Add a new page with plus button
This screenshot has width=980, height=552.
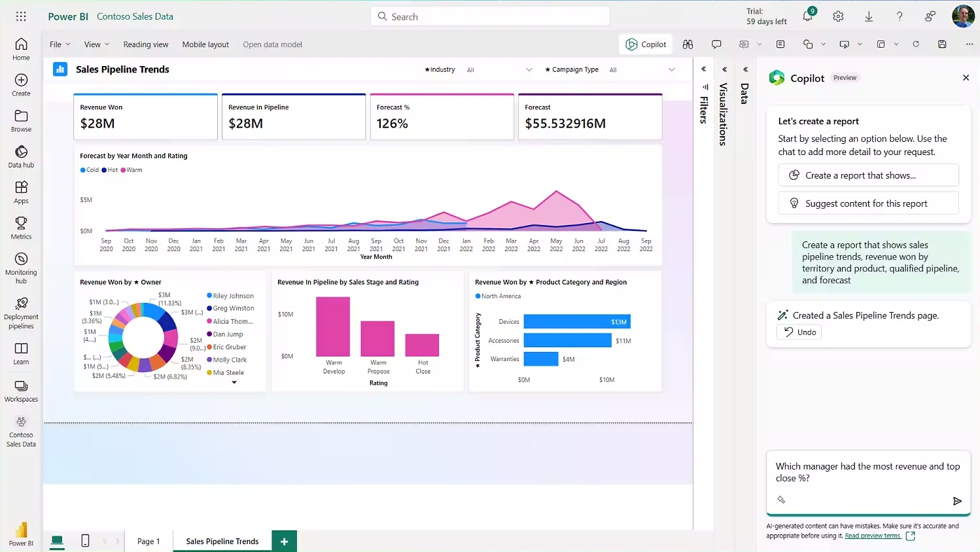point(284,541)
